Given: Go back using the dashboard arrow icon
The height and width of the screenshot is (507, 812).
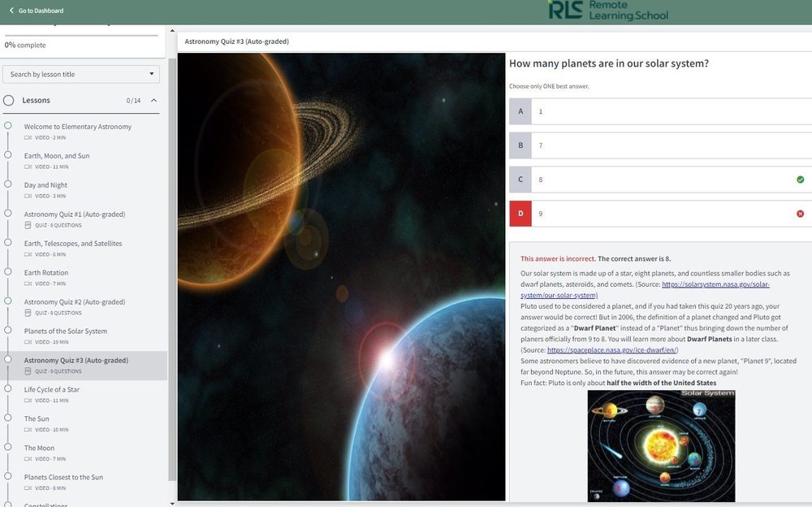Looking at the screenshot, I should point(11,11).
